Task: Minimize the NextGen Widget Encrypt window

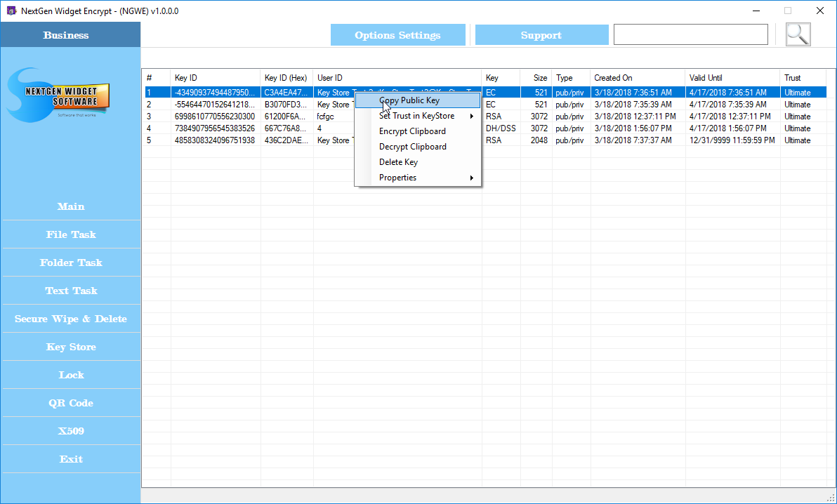Action: click(x=756, y=11)
